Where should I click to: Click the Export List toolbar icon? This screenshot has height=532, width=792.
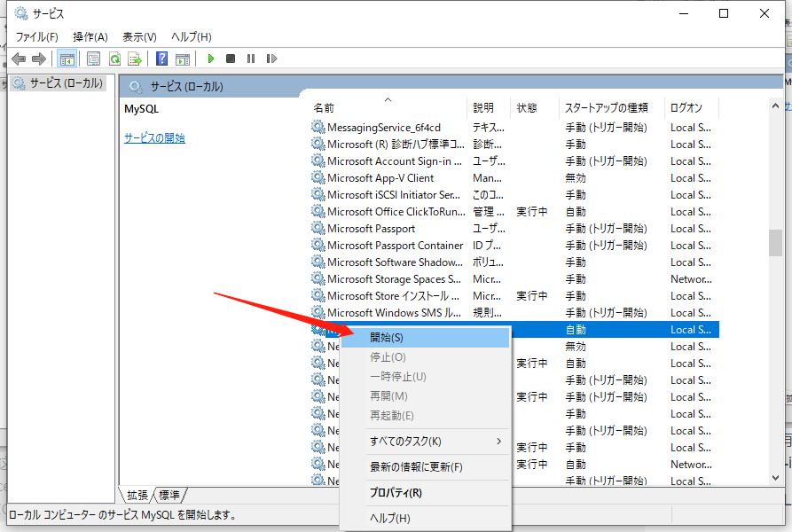[x=135, y=59]
